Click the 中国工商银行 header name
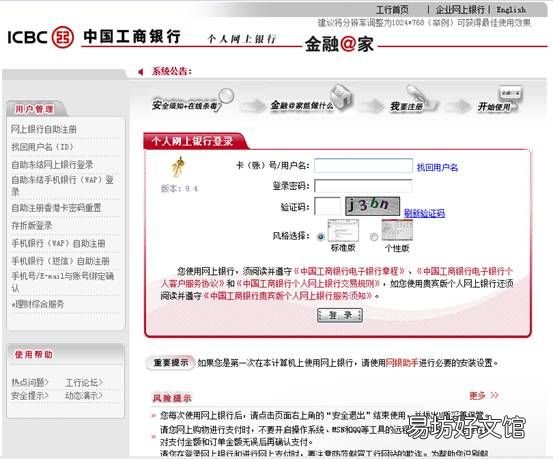 coord(132,37)
